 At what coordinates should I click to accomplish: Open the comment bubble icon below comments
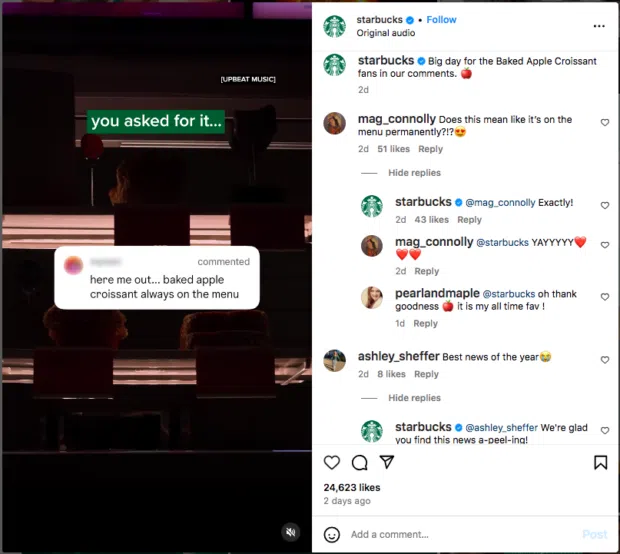point(359,462)
